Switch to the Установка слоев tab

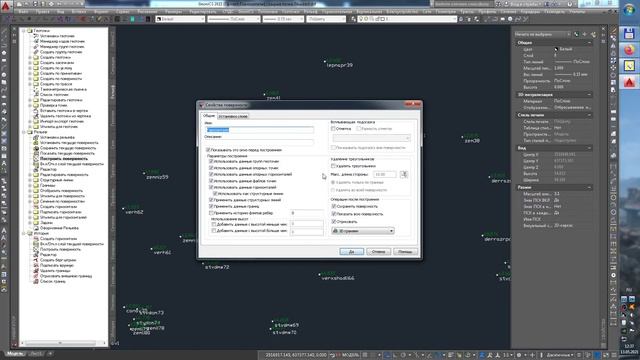pyautogui.click(x=233, y=116)
